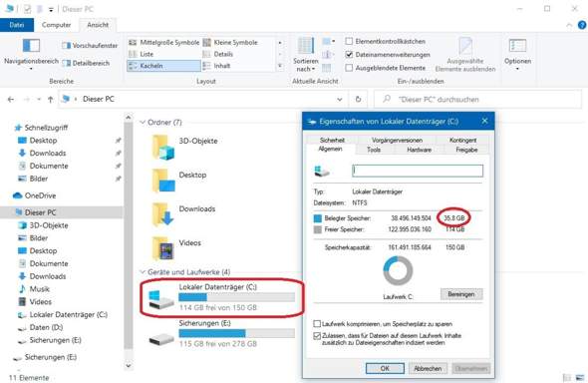Click the drive label text field
The height and width of the screenshot is (383, 588).
tap(418, 171)
